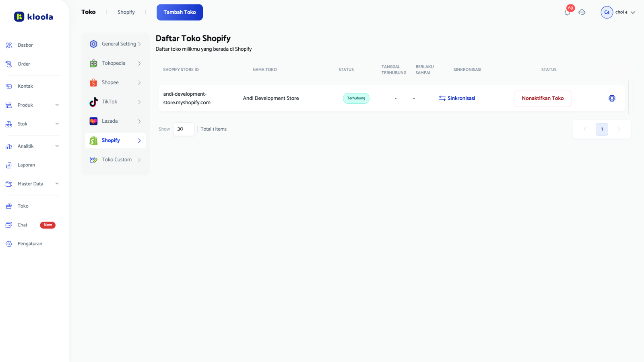Click the support headset icon near the profile
Viewport: 644px width, 362px height.
pyautogui.click(x=582, y=12)
